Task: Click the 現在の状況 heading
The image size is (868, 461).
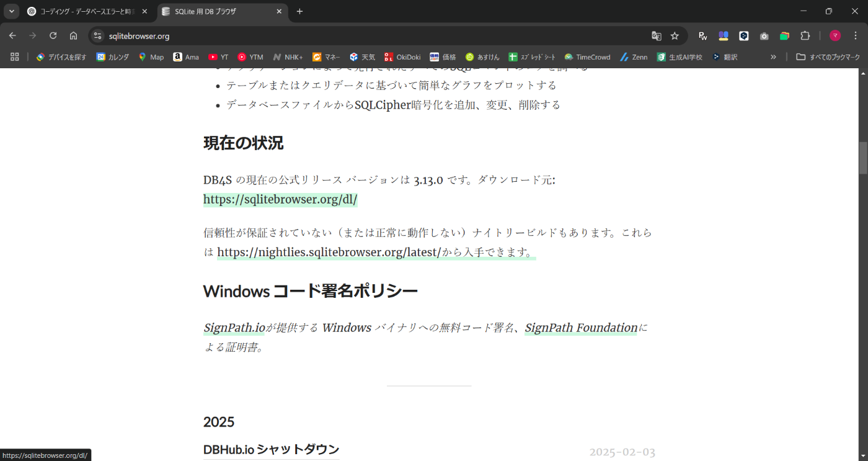Action: (243, 143)
